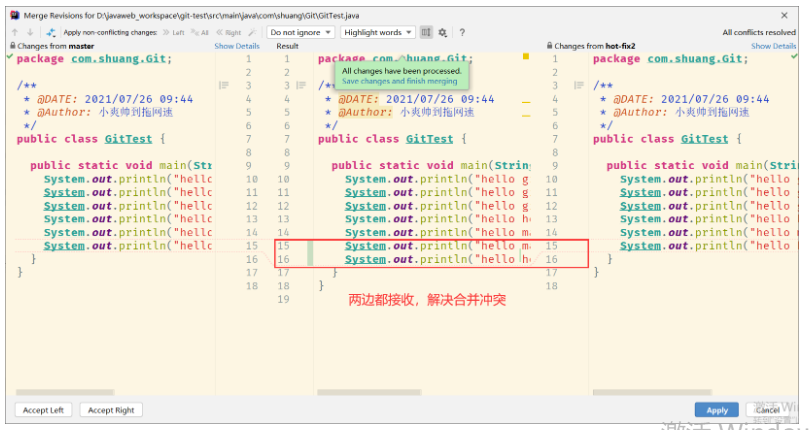Image resolution: width=812 pixels, height=430 pixels.
Task: Close the Merge Revisions dialog
Action: [x=784, y=16]
